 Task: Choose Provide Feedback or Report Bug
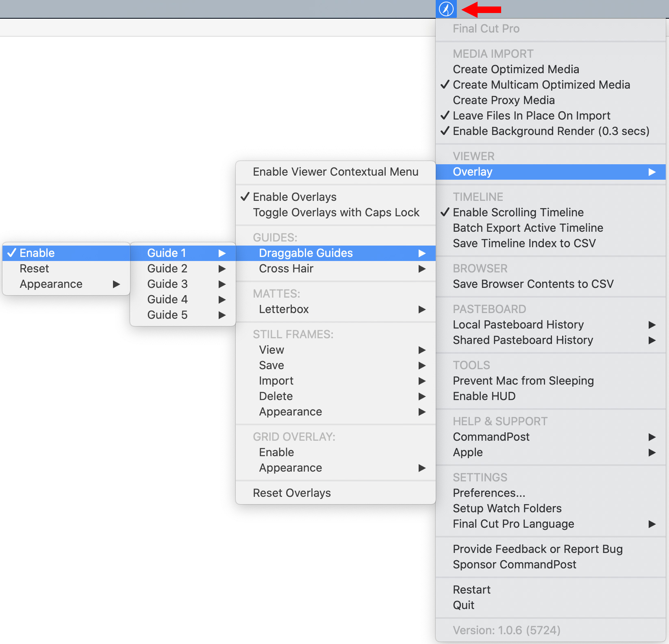551,549
